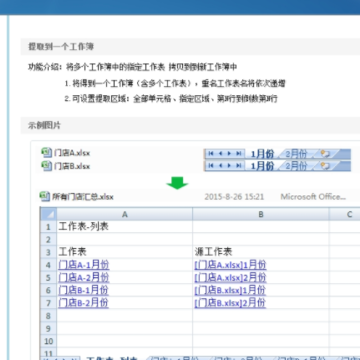Select the 1月份 tab of 门店B.xlsx

pyautogui.click(x=262, y=166)
